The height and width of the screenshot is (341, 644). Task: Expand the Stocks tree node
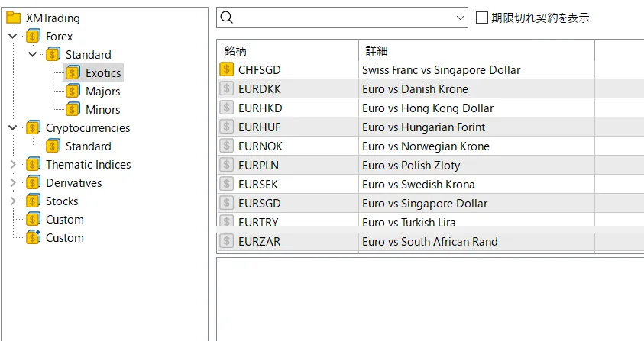pyautogui.click(x=13, y=201)
